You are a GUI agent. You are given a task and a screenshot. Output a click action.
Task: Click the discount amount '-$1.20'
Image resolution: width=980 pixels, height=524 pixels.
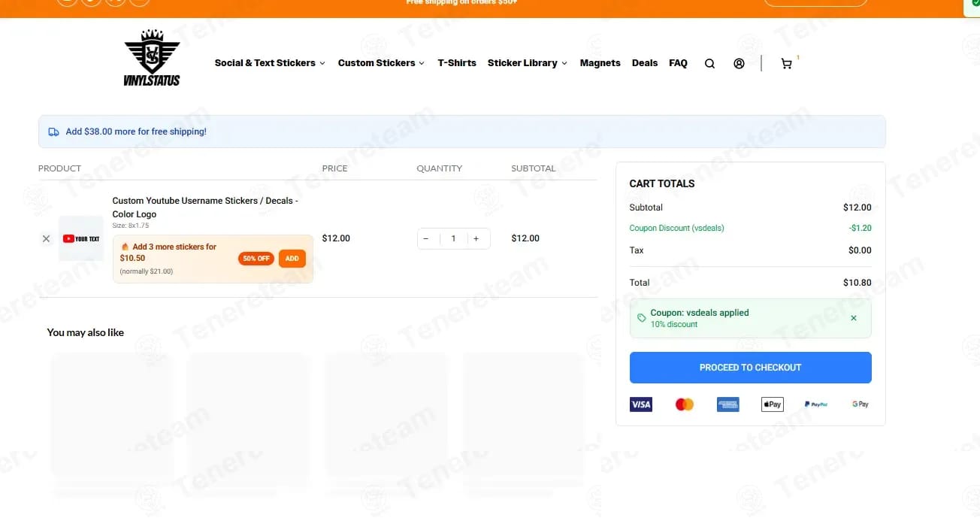[861, 228]
